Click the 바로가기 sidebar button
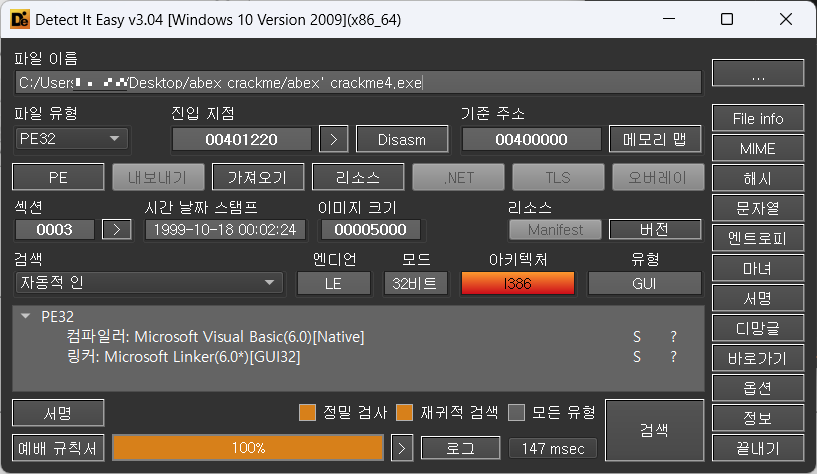817x474 pixels. pos(758,358)
